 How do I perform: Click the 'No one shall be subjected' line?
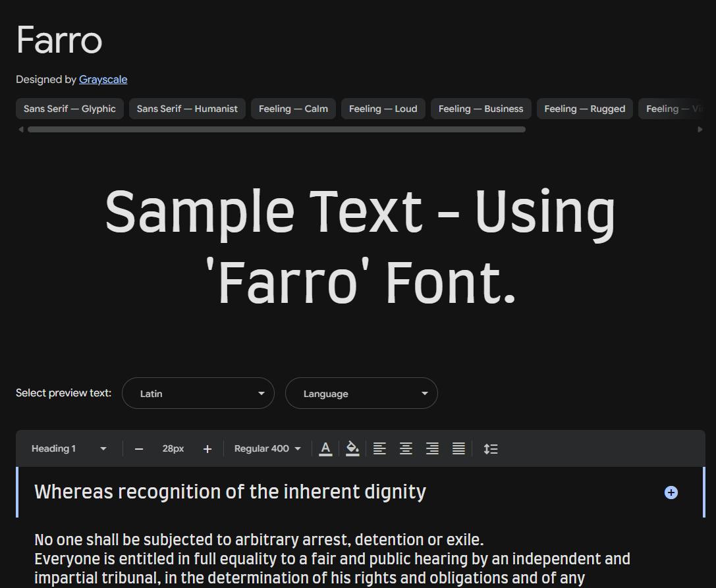tap(259, 540)
